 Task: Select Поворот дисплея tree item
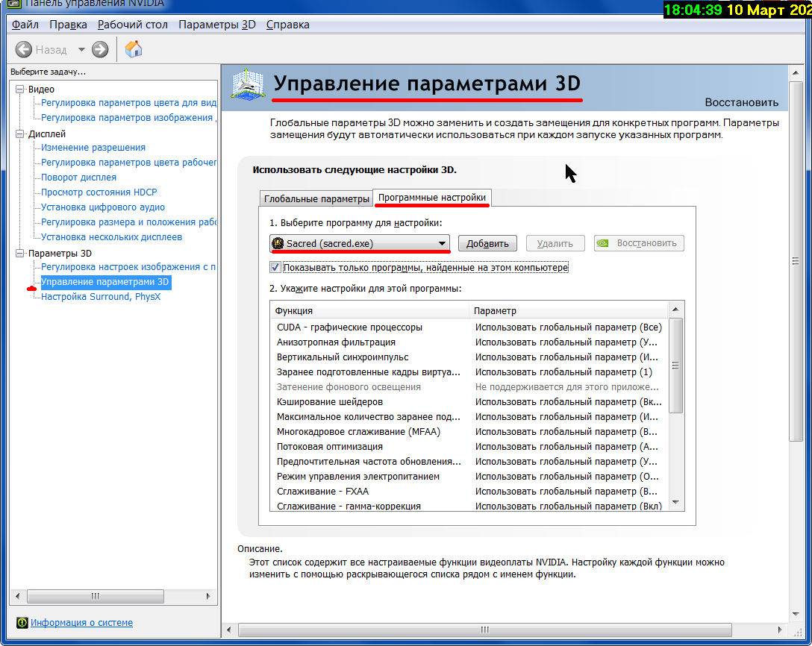click(x=78, y=177)
